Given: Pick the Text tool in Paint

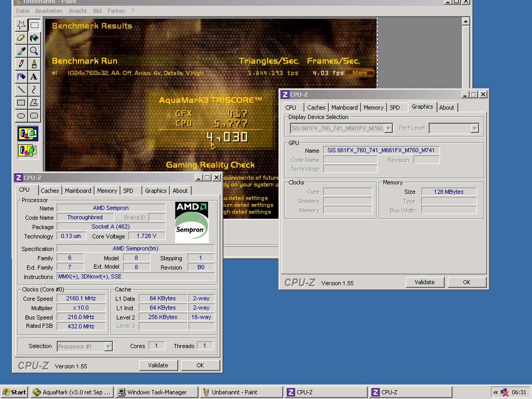Looking at the screenshot, I should click(34, 77).
